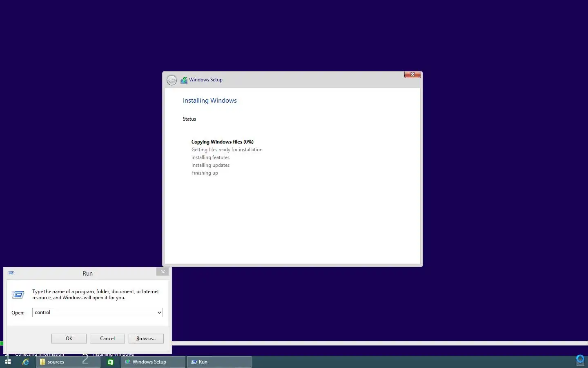Click Cancel in the Run dialog
588x368 pixels.
[107, 339]
